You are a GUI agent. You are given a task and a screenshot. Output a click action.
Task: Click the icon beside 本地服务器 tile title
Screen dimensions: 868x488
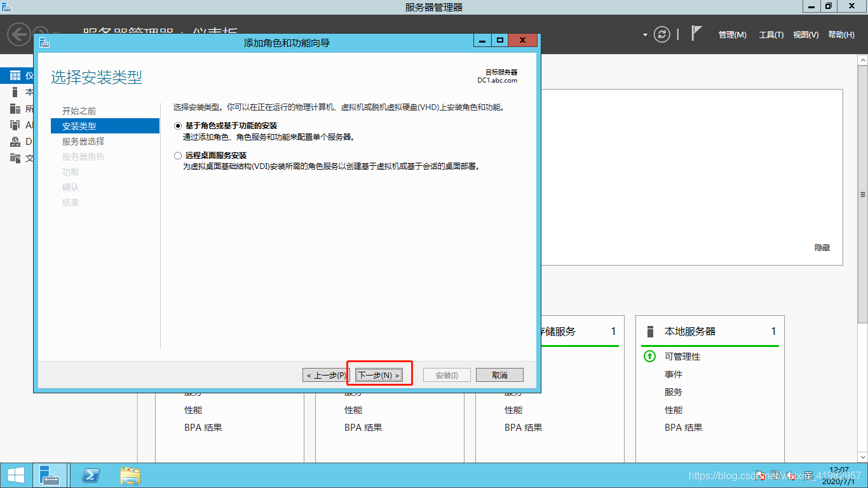coord(650,332)
